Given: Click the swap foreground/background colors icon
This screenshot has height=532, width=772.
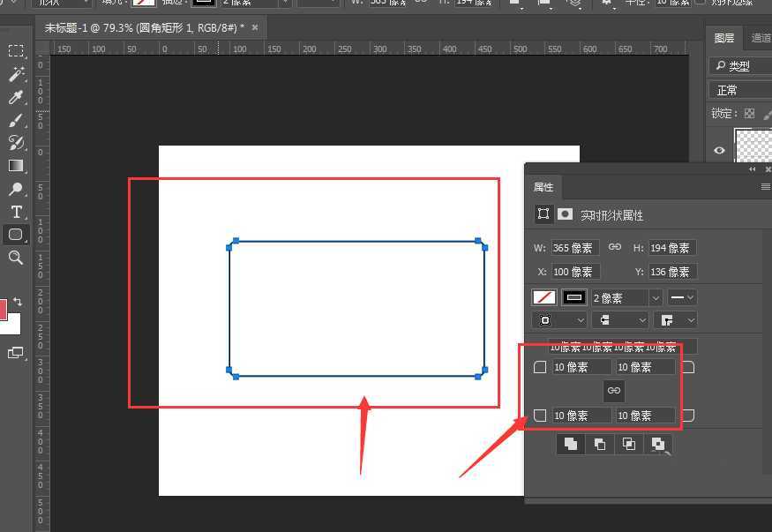Looking at the screenshot, I should tap(18, 302).
